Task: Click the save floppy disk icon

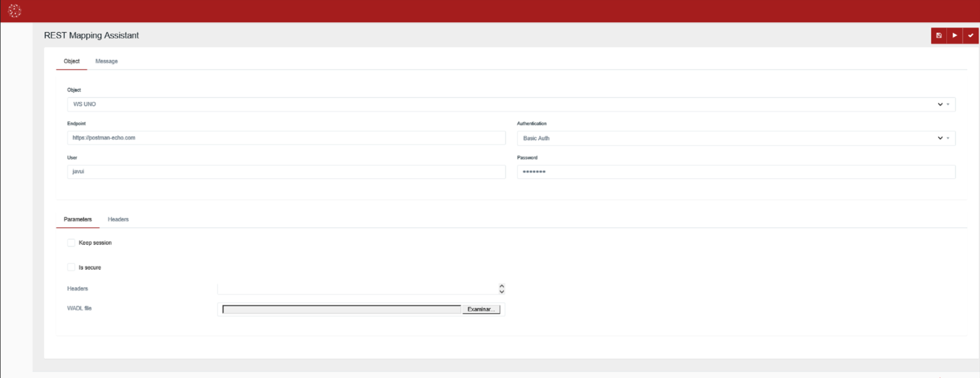Action: coord(939,36)
